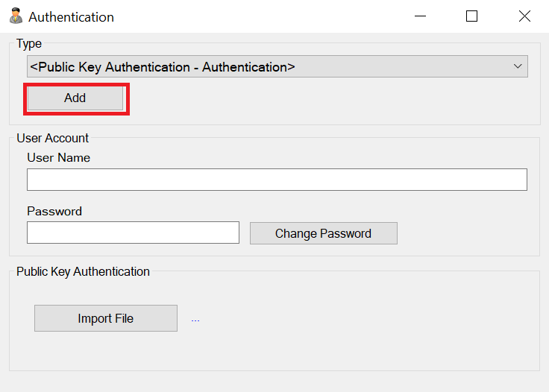The height and width of the screenshot is (392, 549).
Task: Click the blue ellipsis file path link
Action: click(195, 320)
